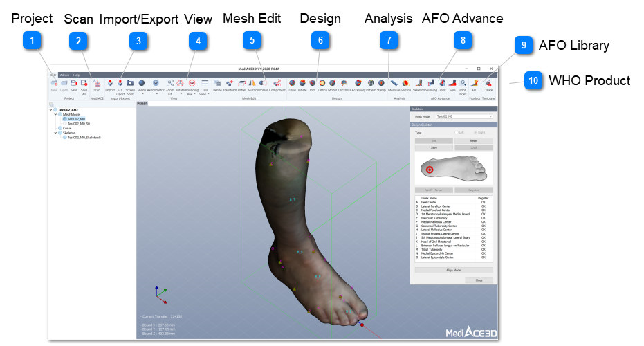Use the Stamp design tool
644x346 pixels.
click(381, 85)
